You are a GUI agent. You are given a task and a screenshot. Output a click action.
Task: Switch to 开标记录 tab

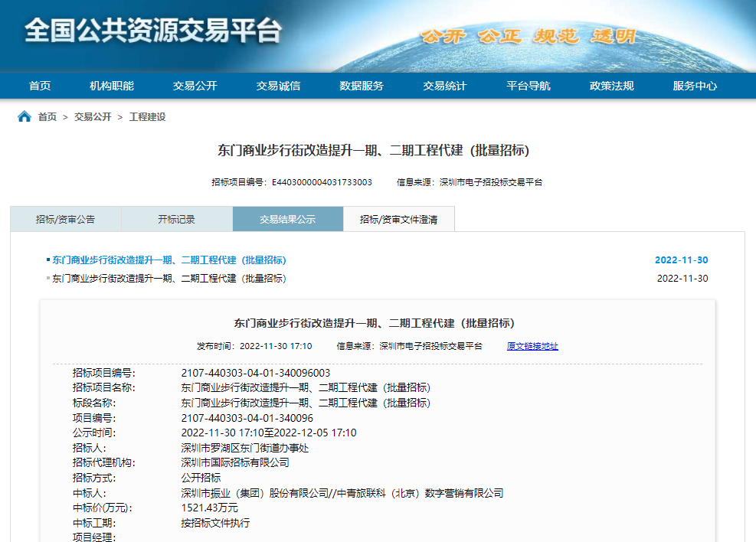tap(177, 219)
